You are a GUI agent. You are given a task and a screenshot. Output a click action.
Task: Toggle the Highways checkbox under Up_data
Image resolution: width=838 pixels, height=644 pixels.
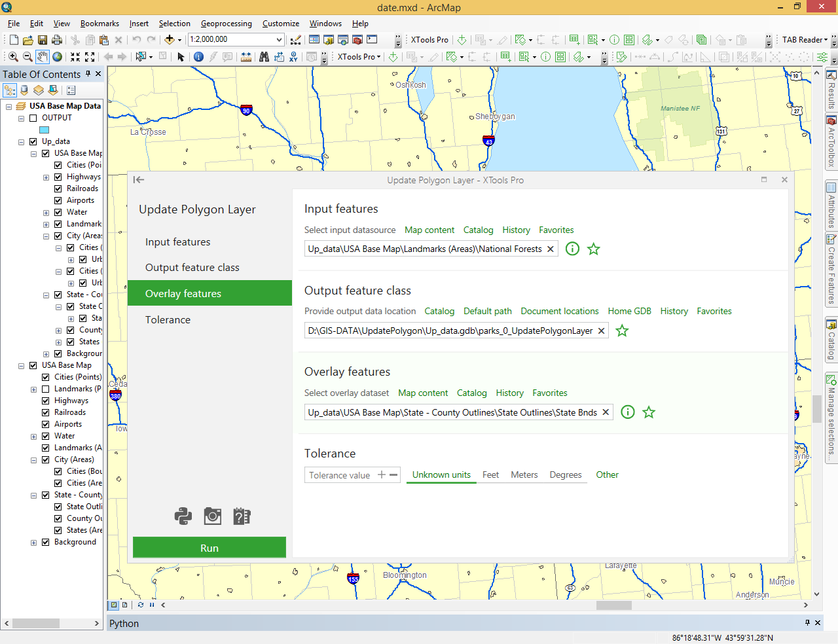coord(58,177)
